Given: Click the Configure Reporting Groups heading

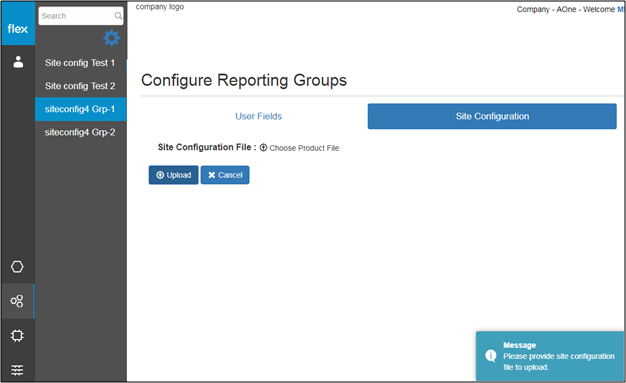Looking at the screenshot, I should click(x=244, y=80).
